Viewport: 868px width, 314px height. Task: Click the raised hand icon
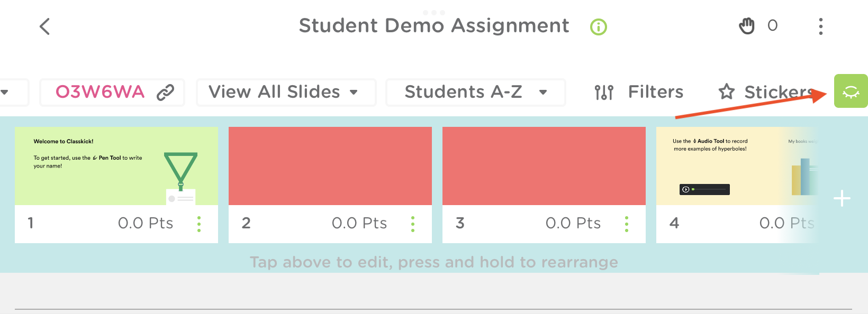pyautogui.click(x=746, y=26)
